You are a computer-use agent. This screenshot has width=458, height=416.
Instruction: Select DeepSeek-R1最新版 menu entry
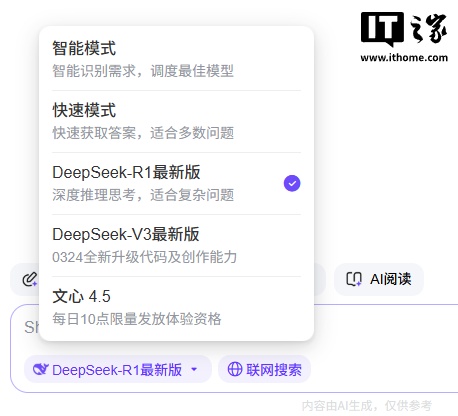coord(176,184)
